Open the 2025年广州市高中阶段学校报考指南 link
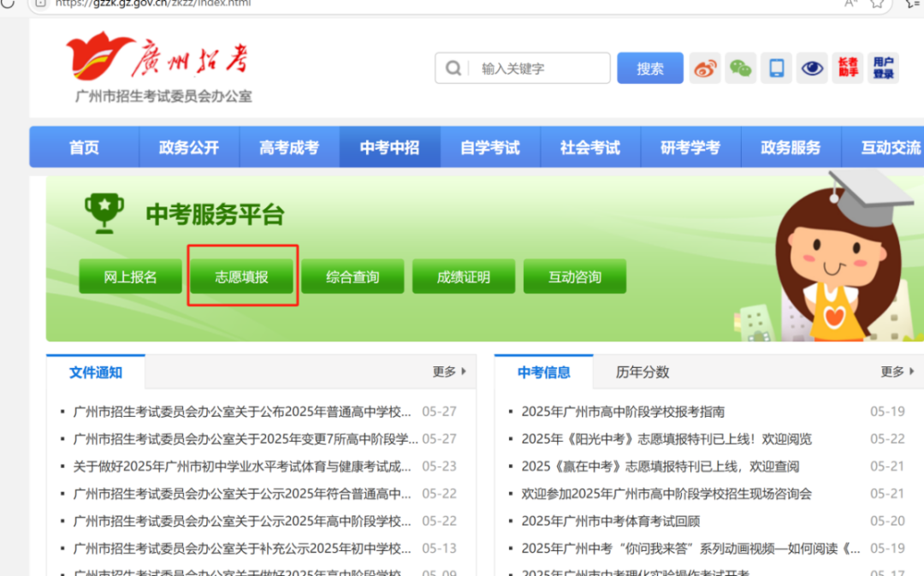The height and width of the screenshot is (576, 924). click(623, 412)
